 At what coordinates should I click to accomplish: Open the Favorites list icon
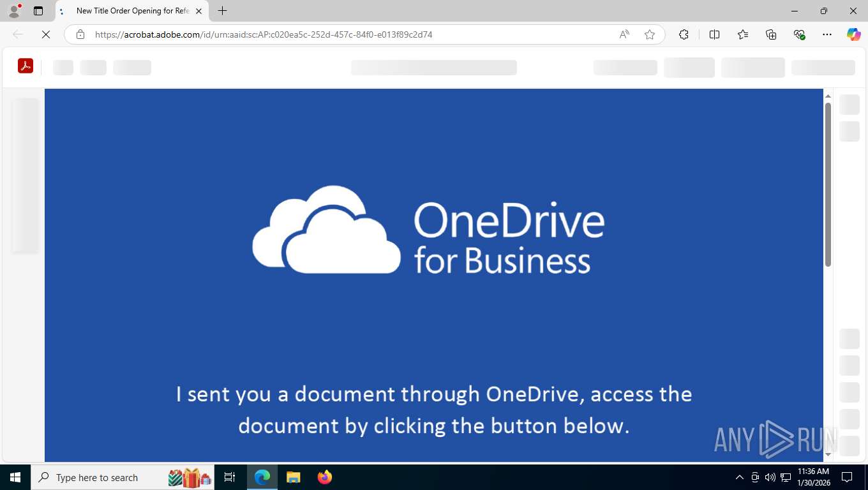(x=743, y=34)
